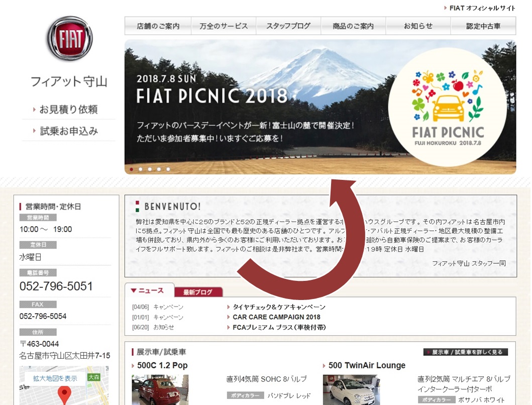Click 拡大地図を表示 map link
The height and width of the screenshot is (405, 532).
[x=55, y=378]
